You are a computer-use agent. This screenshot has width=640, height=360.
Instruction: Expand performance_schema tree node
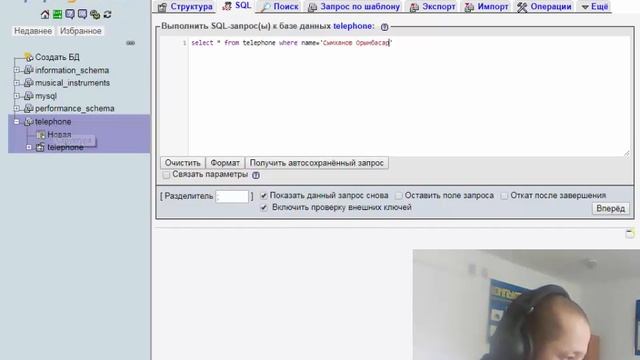click(17, 109)
